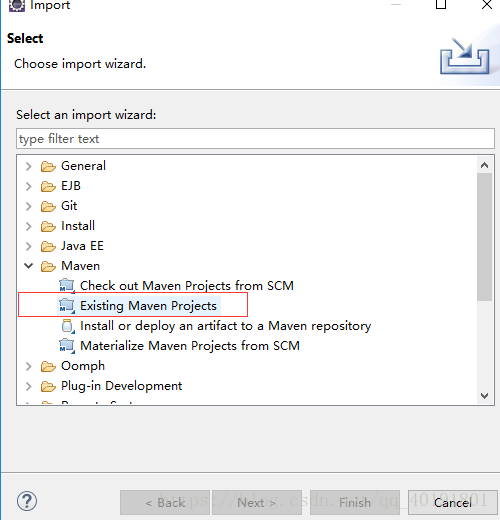The width and height of the screenshot is (500, 520).
Task: Close the Import dialog window
Action: (487, 5)
